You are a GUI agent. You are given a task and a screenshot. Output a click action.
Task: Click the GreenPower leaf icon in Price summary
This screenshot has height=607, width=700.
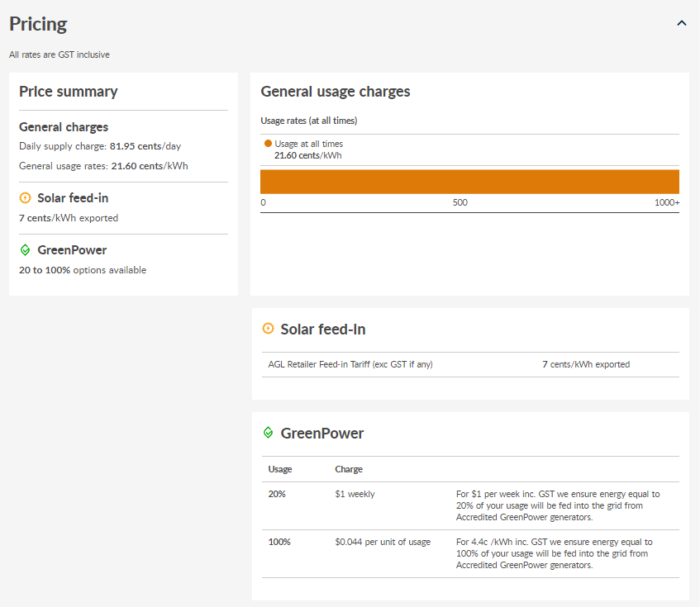point(26,250)
